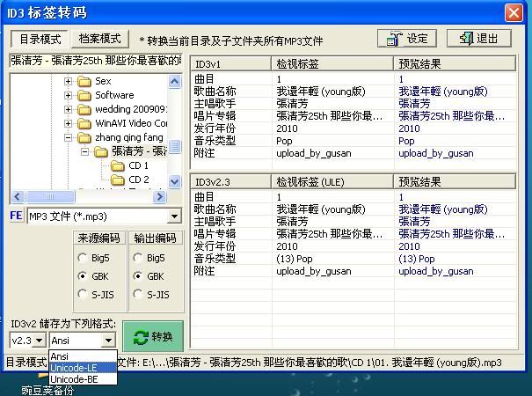Image resolution: width=532 pixels, height=396 pixels.
Task: Select the CD 2 tree item label
Action: pyautogui.click(x=138, y=180)
